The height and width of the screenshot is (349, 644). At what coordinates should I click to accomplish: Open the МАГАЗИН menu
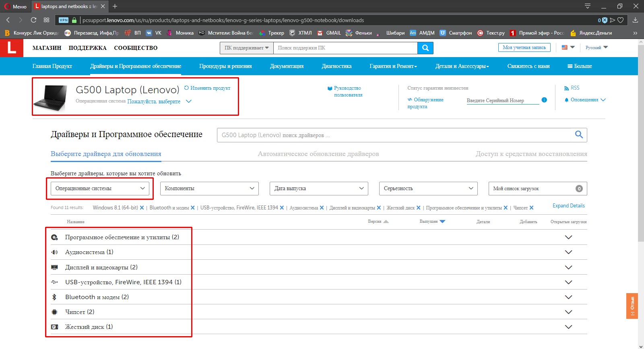[47, 48]
